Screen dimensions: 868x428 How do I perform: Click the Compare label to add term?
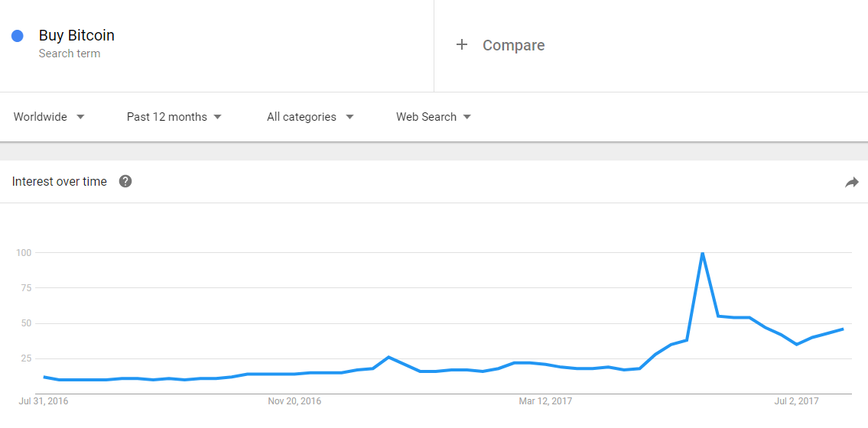pos(513,45)
